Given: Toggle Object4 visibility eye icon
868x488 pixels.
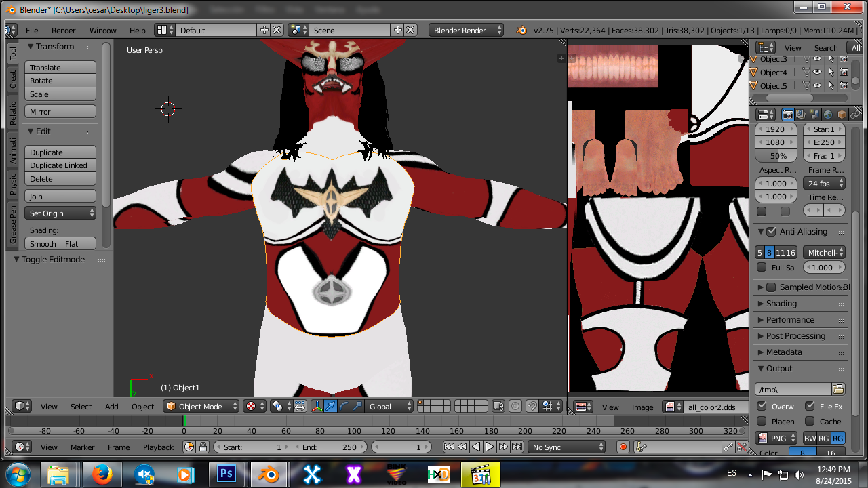Looking at the screenshot, I should [817, 72].
